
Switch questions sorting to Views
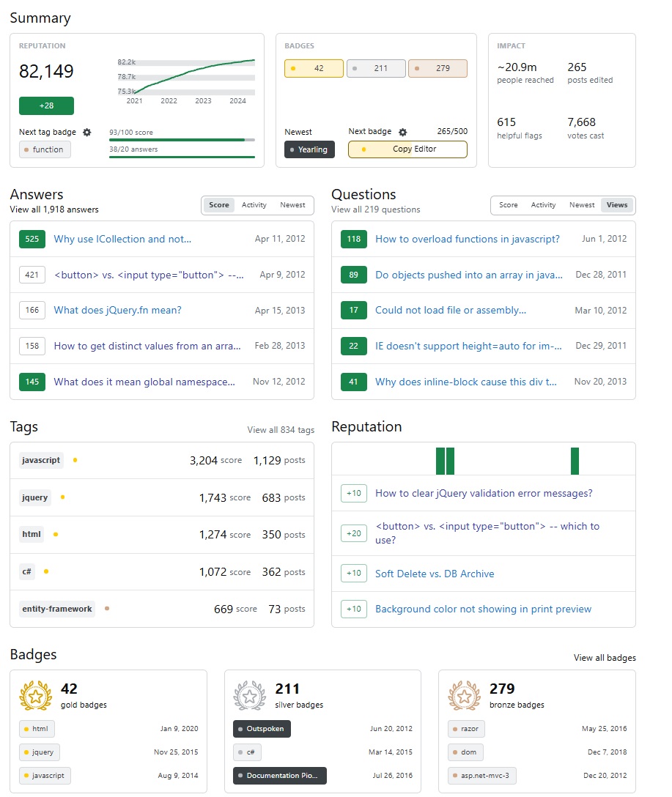point(617,205)
